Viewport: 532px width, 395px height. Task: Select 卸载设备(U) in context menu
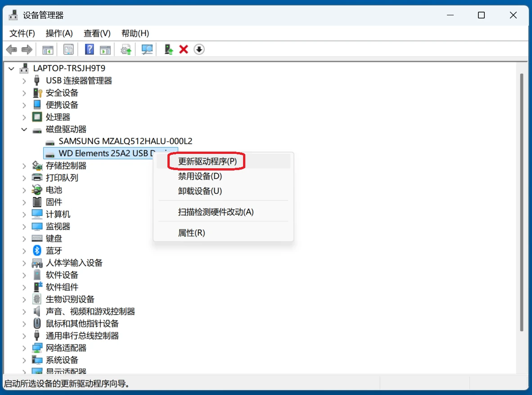tap(200, 191)
